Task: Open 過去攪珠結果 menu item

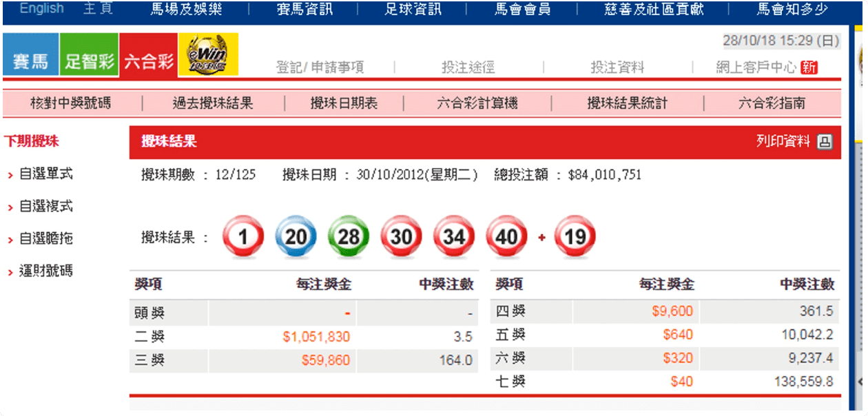Action: tap(213, 104)
